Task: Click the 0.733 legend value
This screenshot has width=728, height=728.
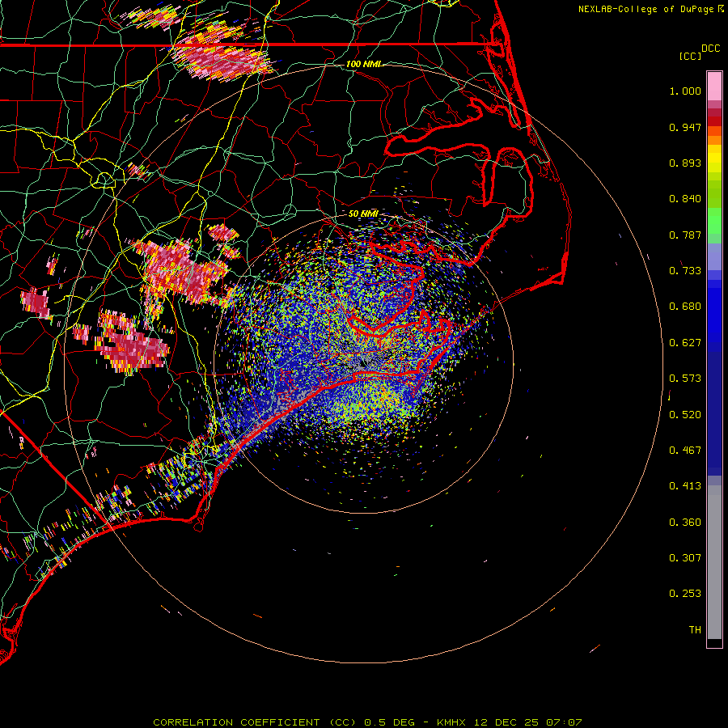Action: click(685, 271)
